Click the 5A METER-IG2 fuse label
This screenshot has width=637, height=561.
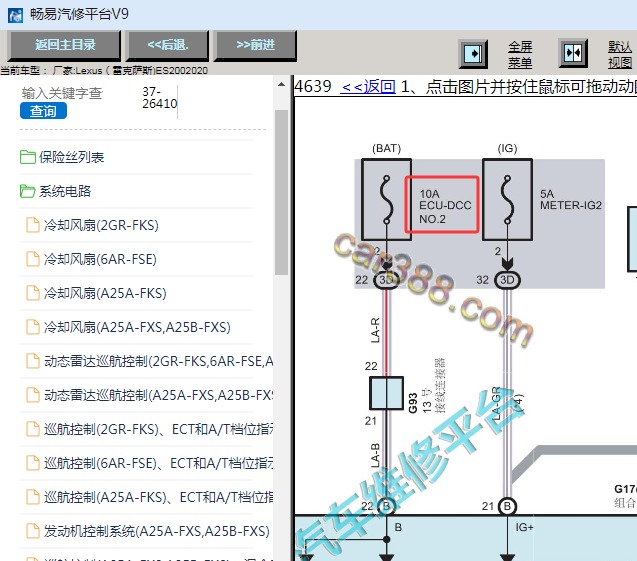pyautogui.click(x=571, y=199)
